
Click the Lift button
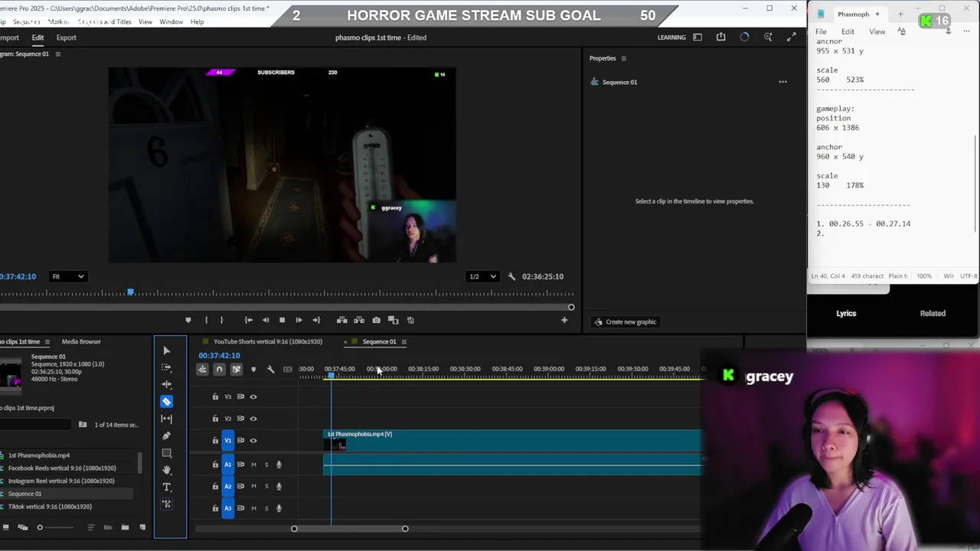(341, 320)
